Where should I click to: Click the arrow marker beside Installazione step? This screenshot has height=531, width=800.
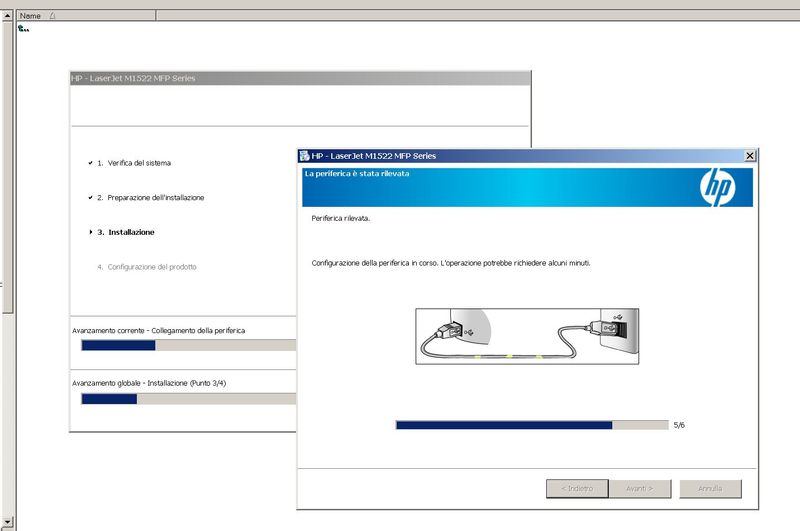(91, 232)
